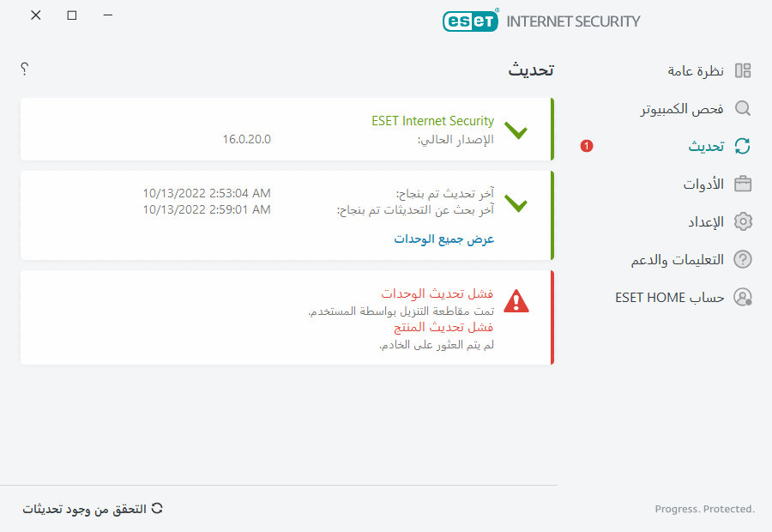The image size is (772, 532).
Task: Click the ESET HOME account icon
Action: pyautogui.click(x=743, y=297)
